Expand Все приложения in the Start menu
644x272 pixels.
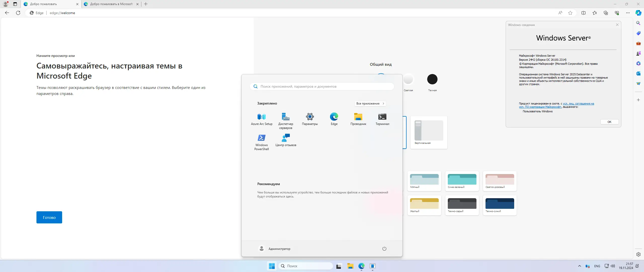pos(370,104)
